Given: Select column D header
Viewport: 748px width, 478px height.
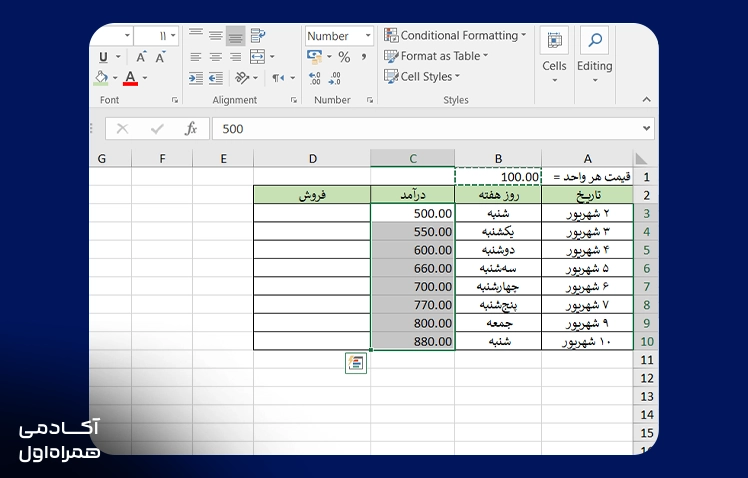Looking at the screenshot, I should [x=312, y=158].
